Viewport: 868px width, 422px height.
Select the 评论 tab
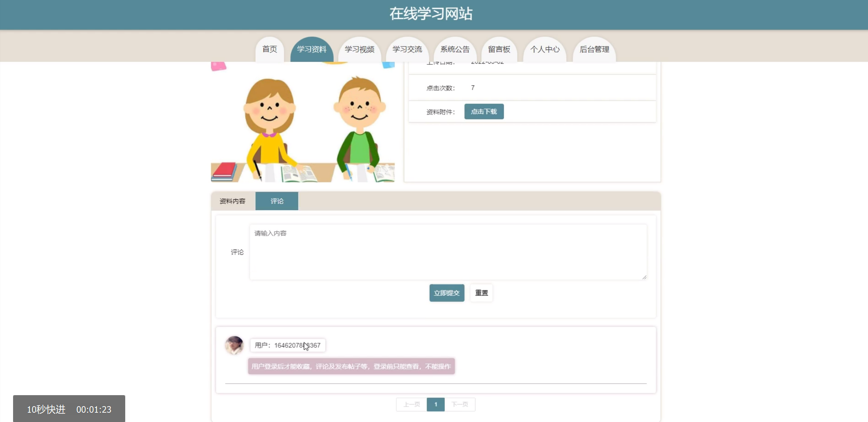277,201
